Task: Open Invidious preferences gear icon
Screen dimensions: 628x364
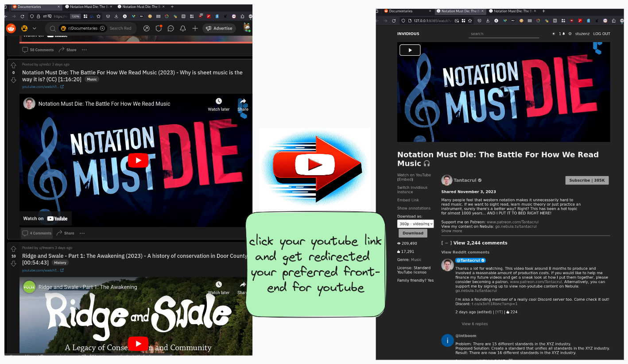Action: [x=570, y=34]
